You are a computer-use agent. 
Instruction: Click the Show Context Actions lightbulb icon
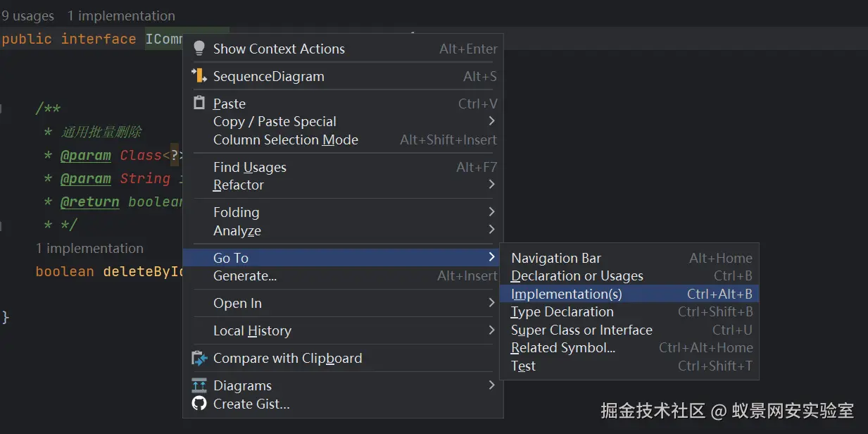click(200, 49)
